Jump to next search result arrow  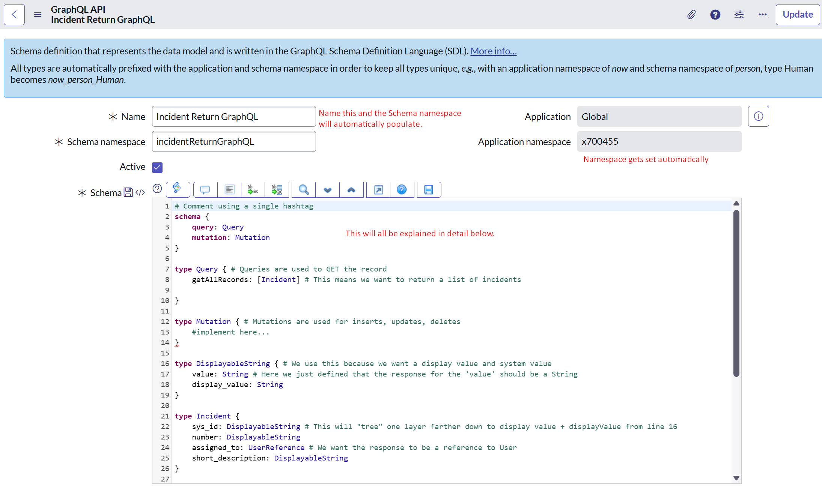328,190
